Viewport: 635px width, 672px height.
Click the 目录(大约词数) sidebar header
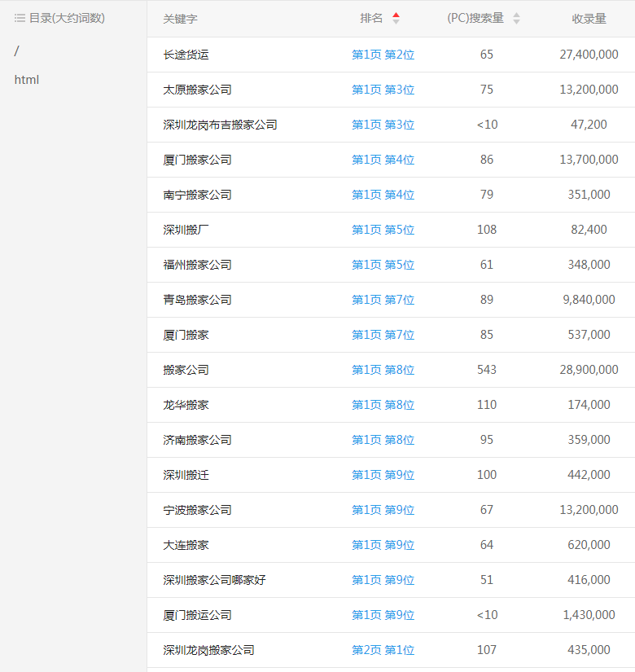(x=67, y=18)
